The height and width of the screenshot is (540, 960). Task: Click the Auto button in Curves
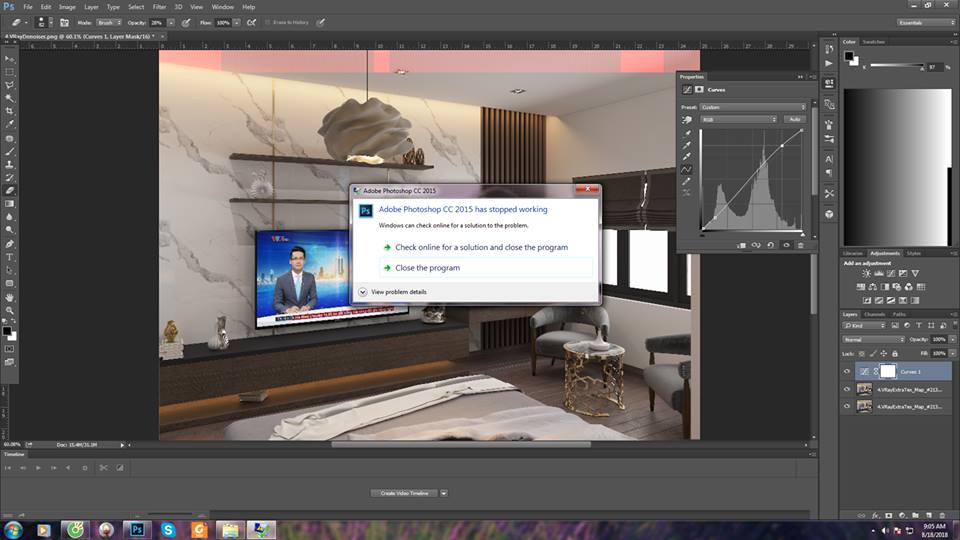click(795, 119)
